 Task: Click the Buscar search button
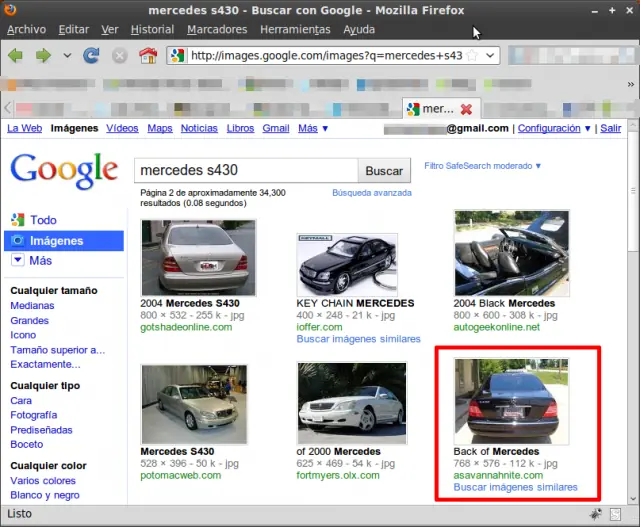384,171
